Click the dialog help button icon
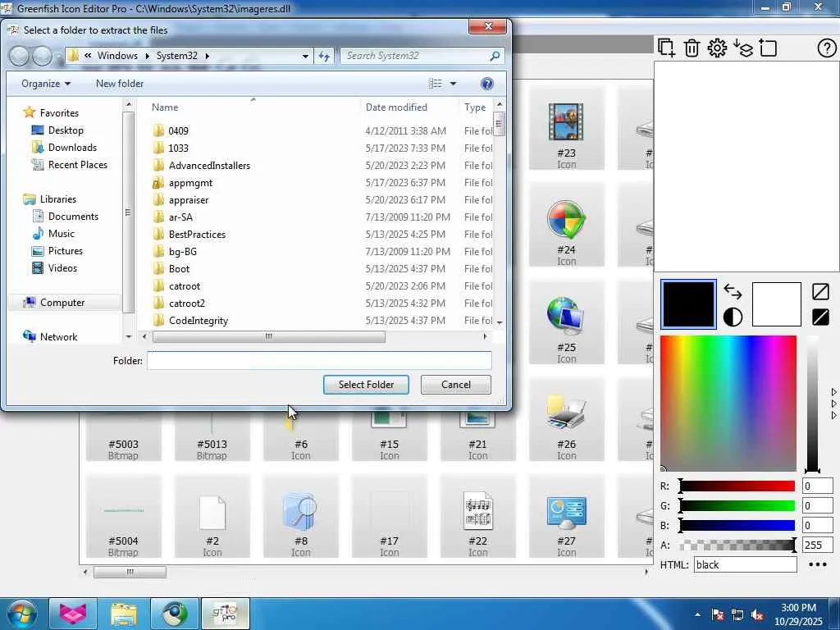The image size is (840, 630). [487, 84]
